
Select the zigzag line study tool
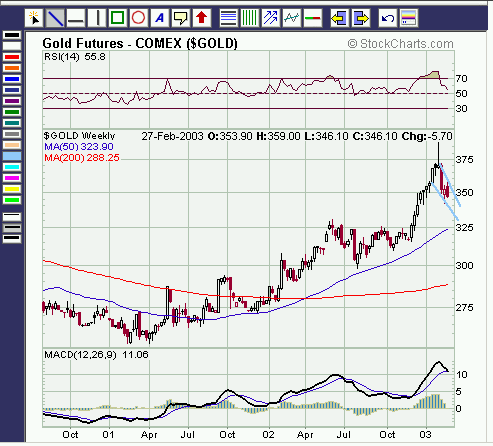point(292,18)
